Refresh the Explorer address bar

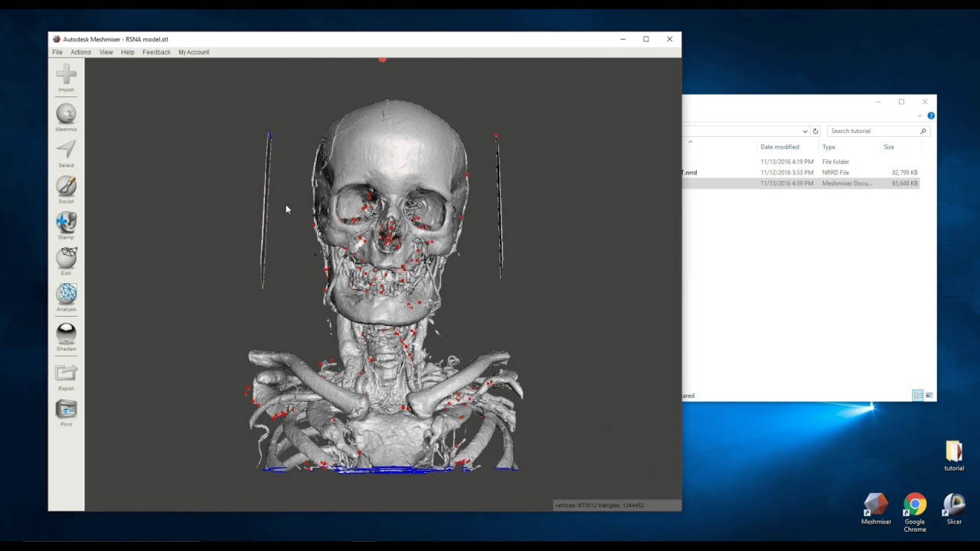[815, 131]
